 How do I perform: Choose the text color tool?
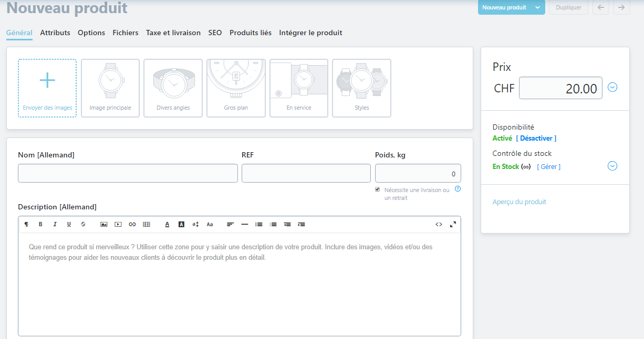[167, 224]
